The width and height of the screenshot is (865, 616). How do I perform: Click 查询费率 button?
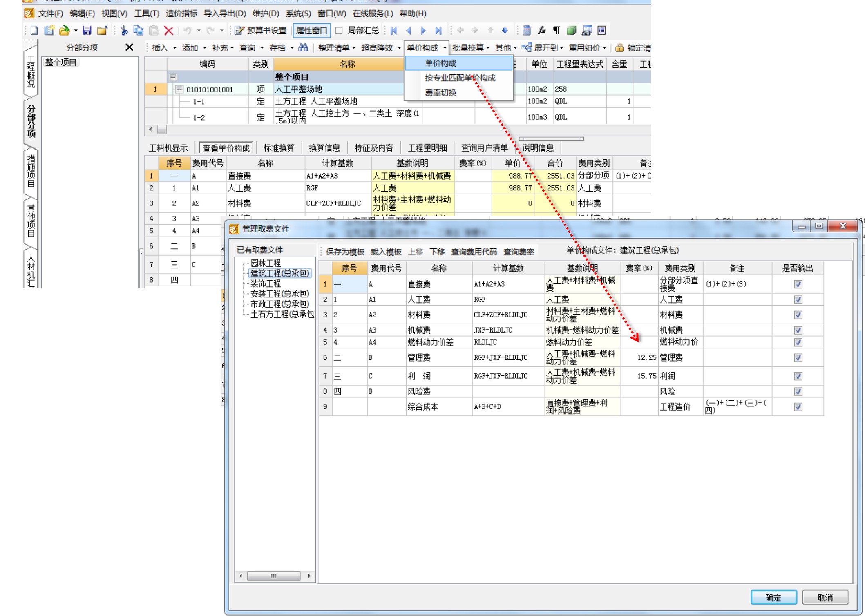(519, 252)
